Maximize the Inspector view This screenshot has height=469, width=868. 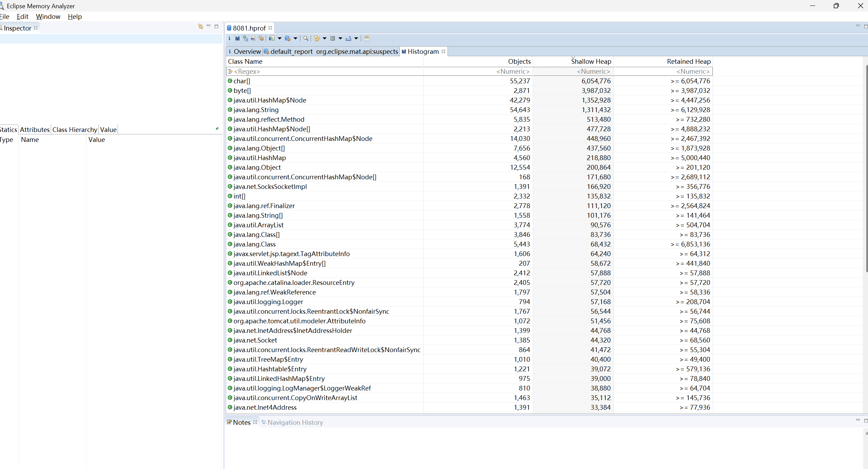pyautogui.click(x=216, y=26)
